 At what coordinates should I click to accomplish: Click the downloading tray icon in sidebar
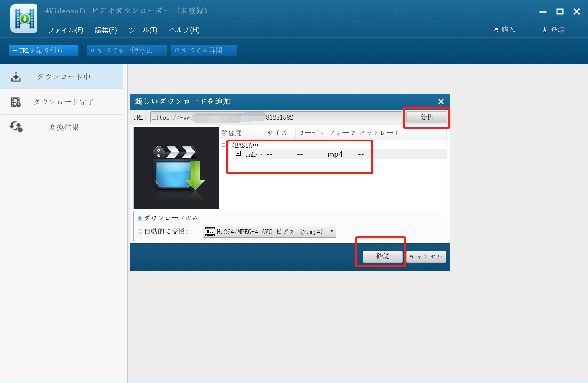16,77
